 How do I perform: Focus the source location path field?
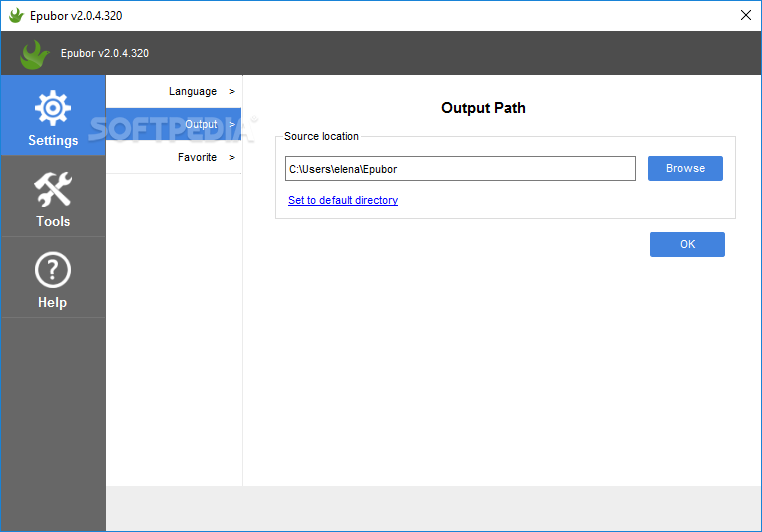click(460, 169)
